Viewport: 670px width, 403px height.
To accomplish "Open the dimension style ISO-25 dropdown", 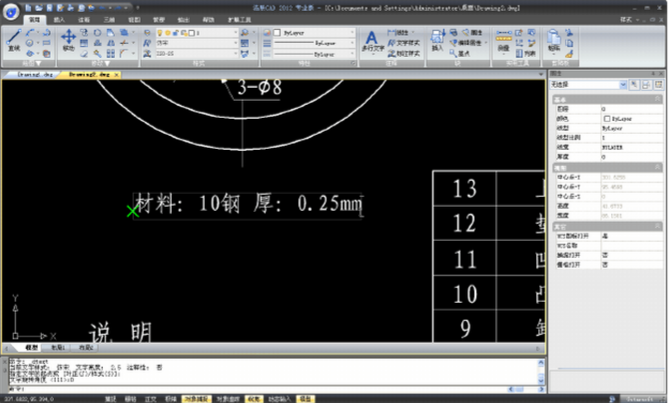I will 197,53.
